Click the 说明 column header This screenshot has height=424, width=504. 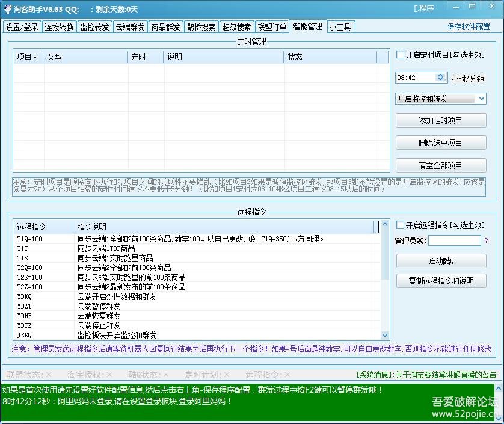[x=224, y=57]
